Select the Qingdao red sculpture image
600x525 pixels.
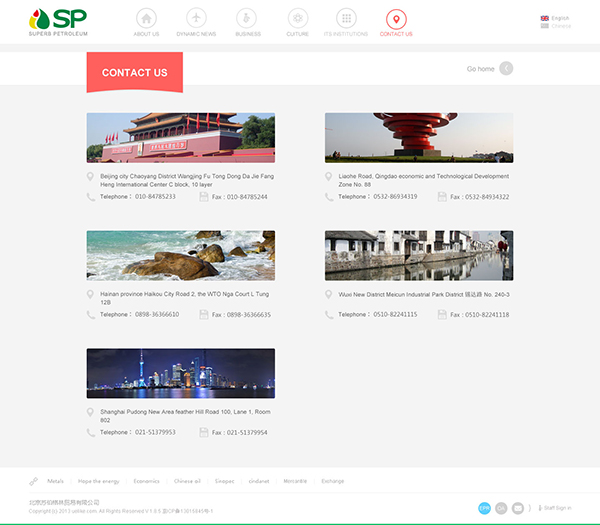(418, 137)
